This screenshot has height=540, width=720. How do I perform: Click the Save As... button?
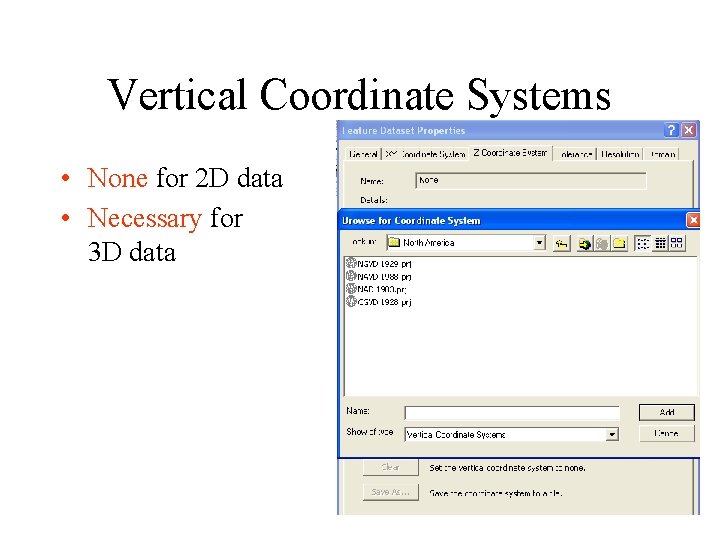tap(390, 492)
